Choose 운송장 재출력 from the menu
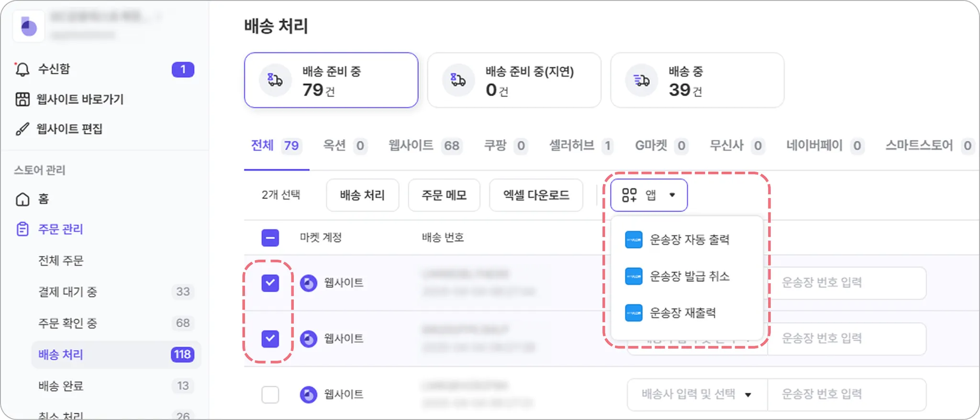This screenshot has height=420, width=980. point(682,313)
